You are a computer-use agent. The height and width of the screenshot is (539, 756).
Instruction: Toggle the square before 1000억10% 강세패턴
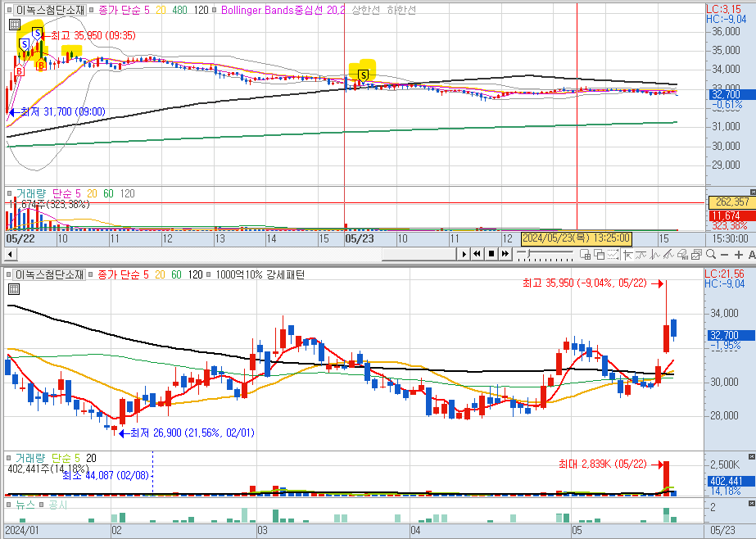tap(208, 274)
